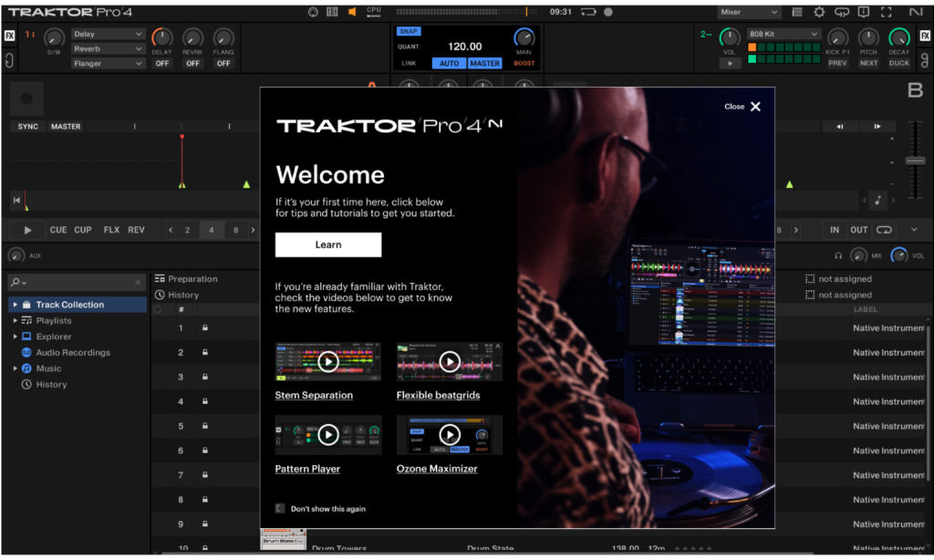Expand the Playlists tree node
934x560 pixels.
click(15, 321)
